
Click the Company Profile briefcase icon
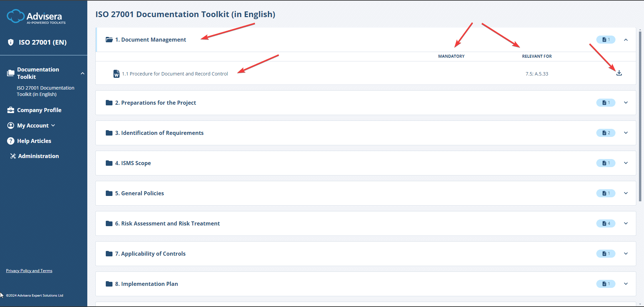click(11, 110)
